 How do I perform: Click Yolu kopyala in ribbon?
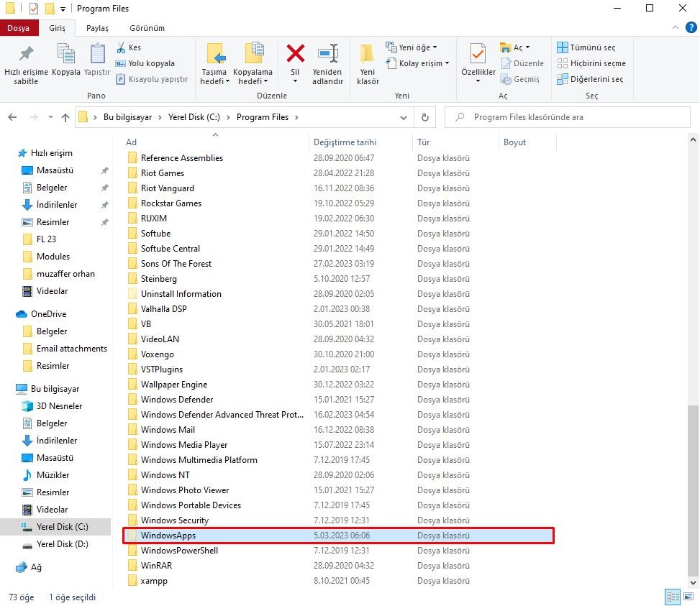coord(145,63)
